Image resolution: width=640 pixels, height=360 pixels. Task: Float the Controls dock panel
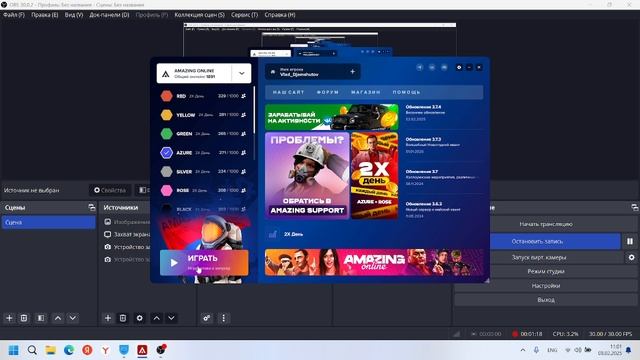[634, 207]
